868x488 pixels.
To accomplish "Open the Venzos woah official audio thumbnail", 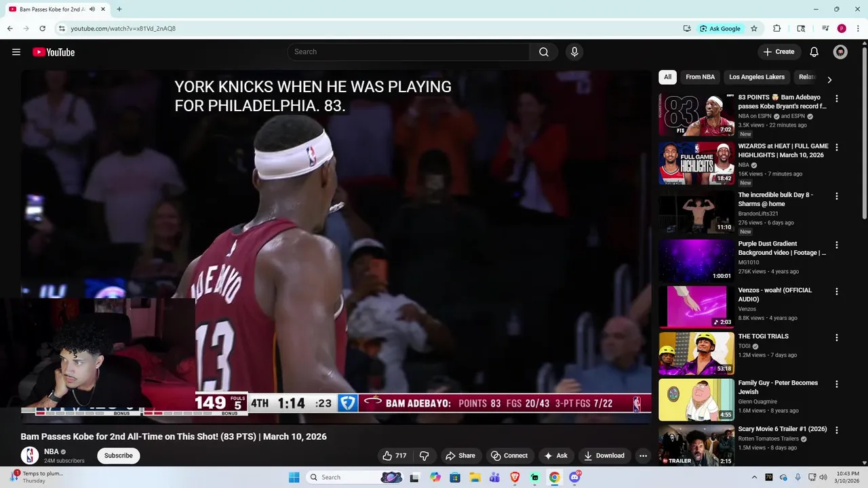I will pyautogui.click(x=696, y=306).
